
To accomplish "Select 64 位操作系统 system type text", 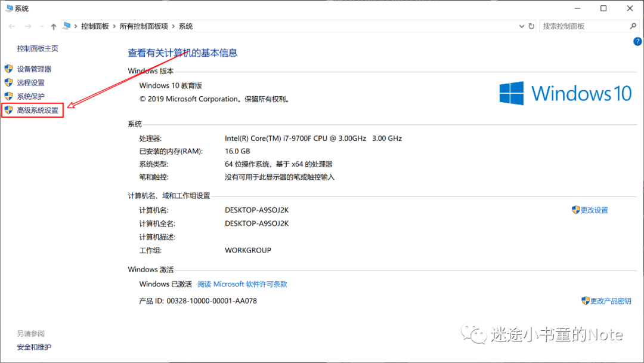I will tap(278, 164).
